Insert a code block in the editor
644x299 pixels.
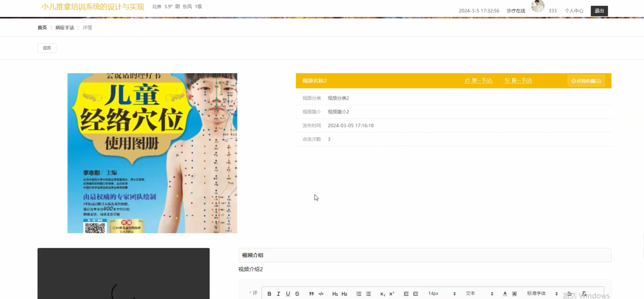pos(321,294)
